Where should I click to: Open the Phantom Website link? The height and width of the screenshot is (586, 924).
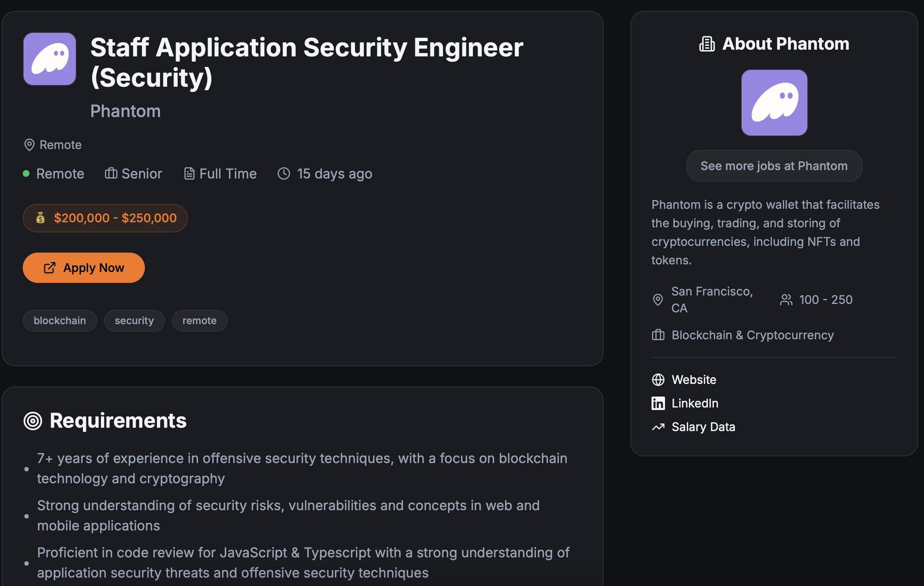point(694,380)
